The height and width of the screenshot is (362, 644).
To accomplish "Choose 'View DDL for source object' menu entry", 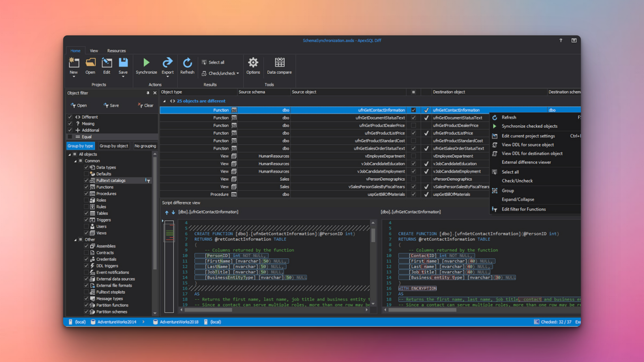I will coord(528,145).
